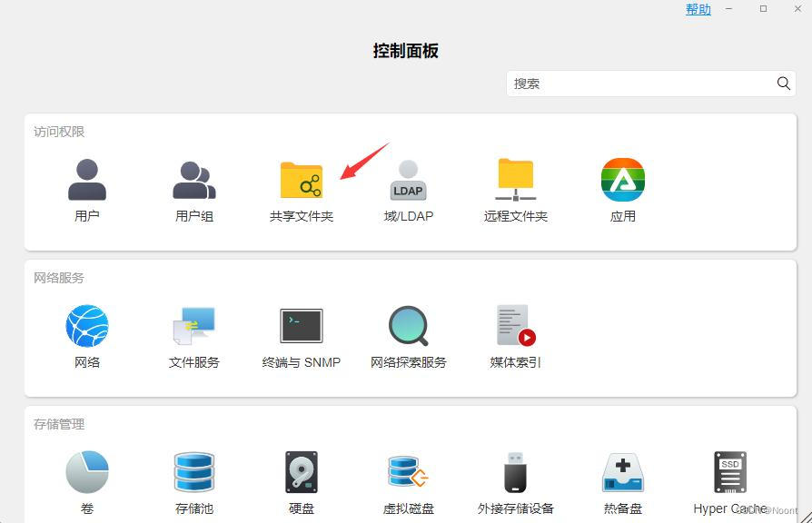The height and width of the screenshot is (523, 812).
Task: Open the 外接存储设备 panel
Action: (515, 481)
